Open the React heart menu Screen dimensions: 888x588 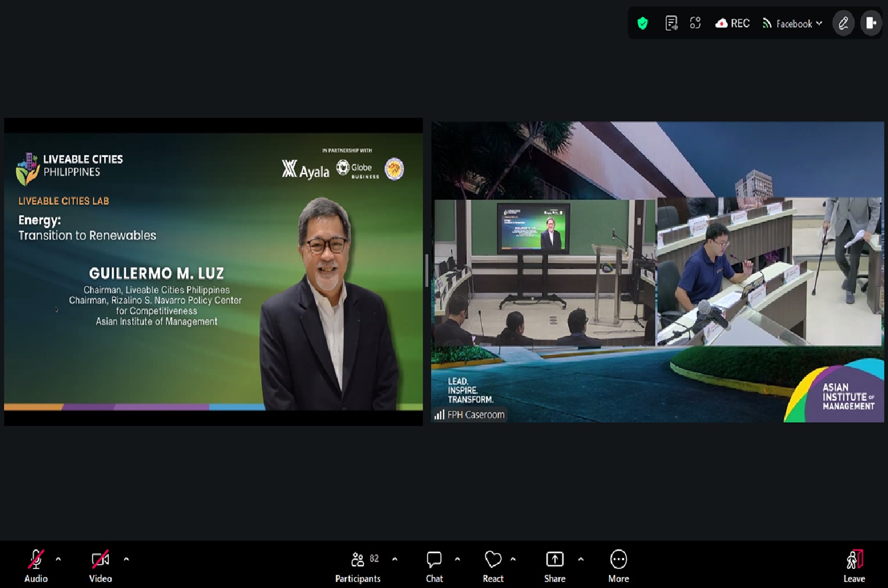493,565
